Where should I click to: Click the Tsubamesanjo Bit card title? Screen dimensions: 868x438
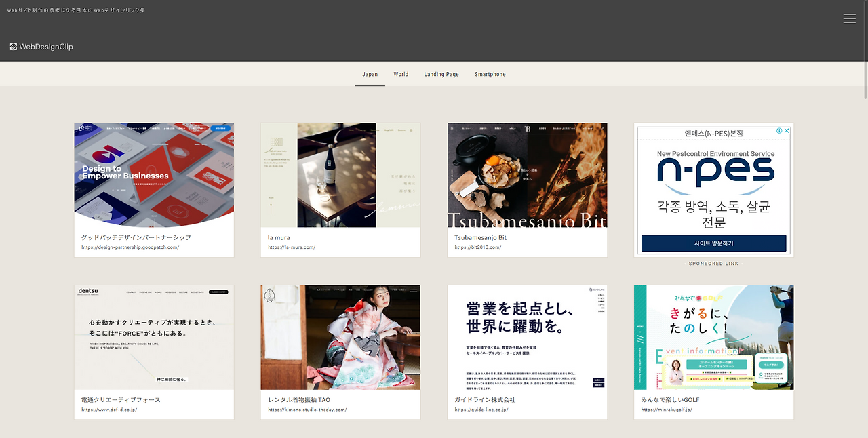[x=481, y=238]
